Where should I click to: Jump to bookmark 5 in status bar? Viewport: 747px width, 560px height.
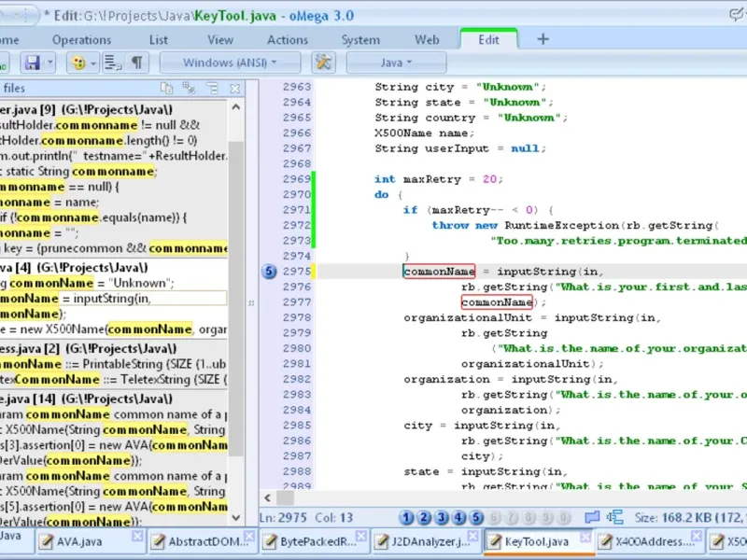point(476,517)
